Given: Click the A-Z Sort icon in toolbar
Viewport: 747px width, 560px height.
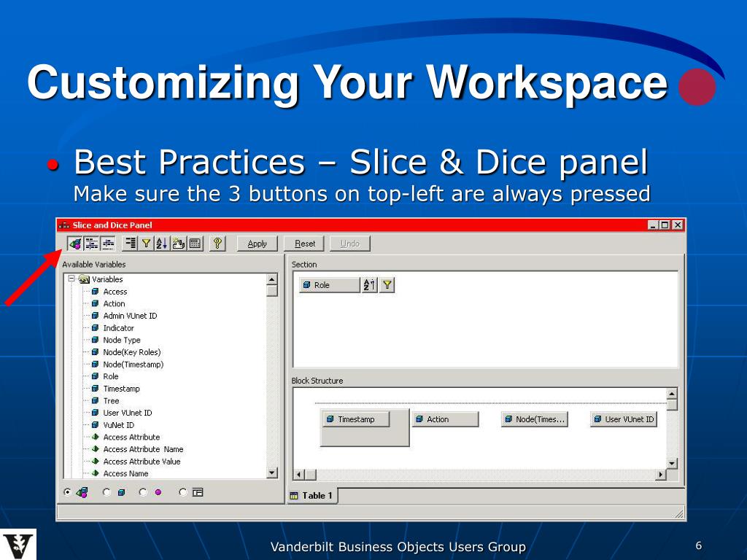Looking at the screenshot, I should coord(162,244).
